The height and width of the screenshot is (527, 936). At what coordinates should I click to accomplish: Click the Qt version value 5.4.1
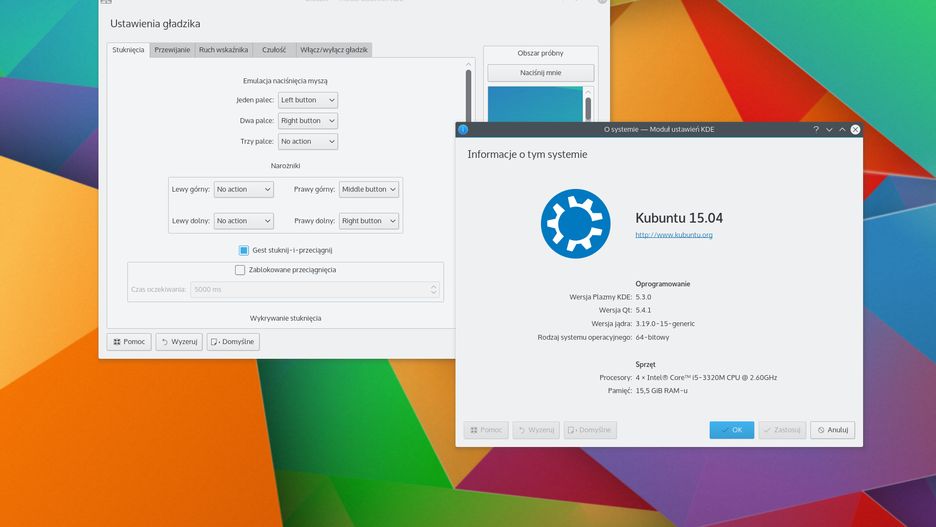click(x=644, y=310)
